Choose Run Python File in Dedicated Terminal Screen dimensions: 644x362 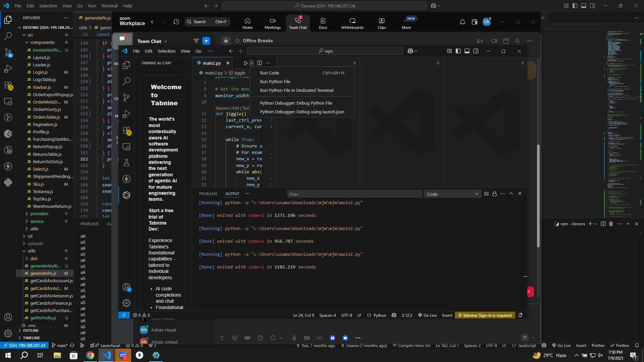click(x=302, y=90)
